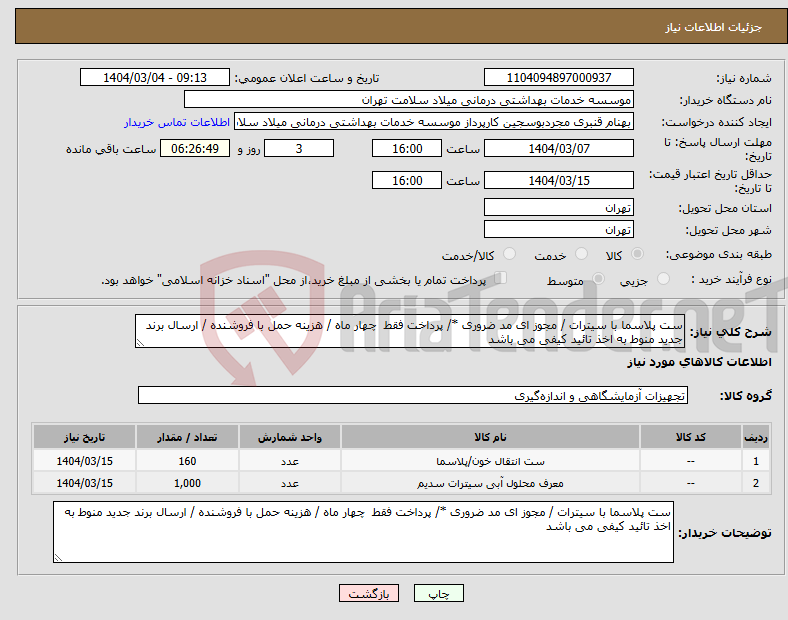The height and width of the screenshot is (620, 788).
Task: Click the remaining days field showing 3
Action: pos(299,148)
